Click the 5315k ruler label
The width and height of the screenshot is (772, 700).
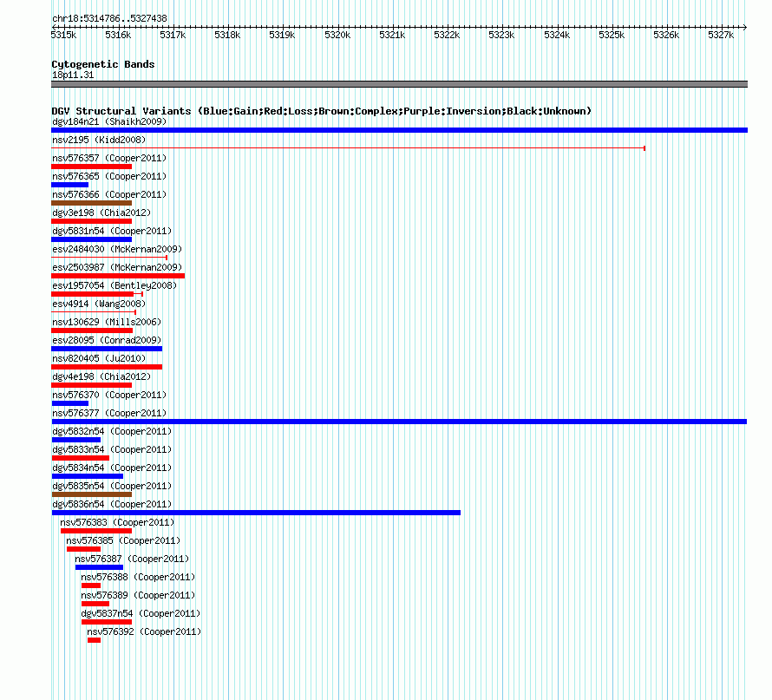pos(63,35)
